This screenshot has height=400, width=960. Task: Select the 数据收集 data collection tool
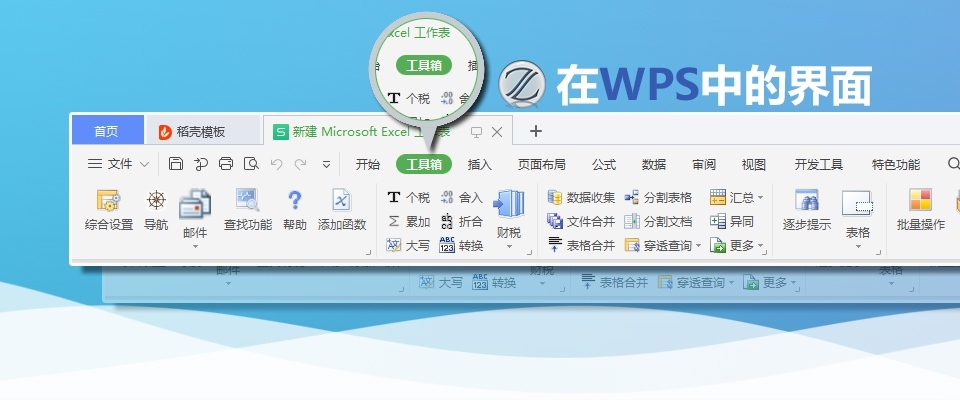[x=581, y=198]
